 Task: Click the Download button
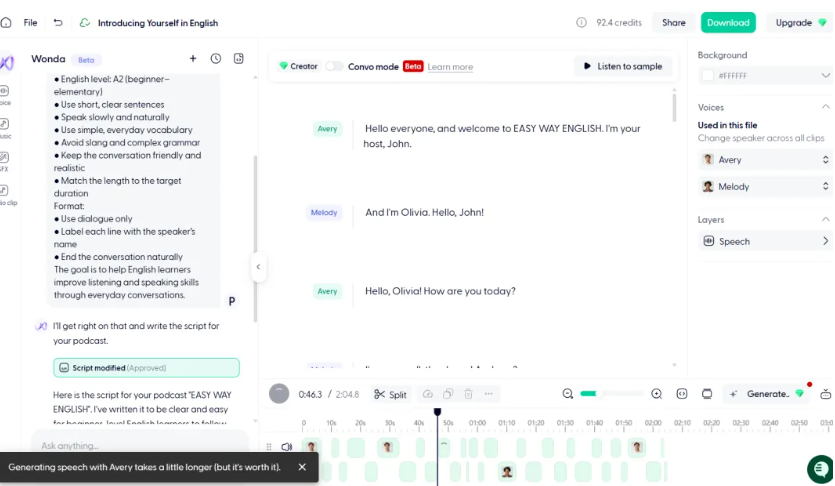point(727,22)
